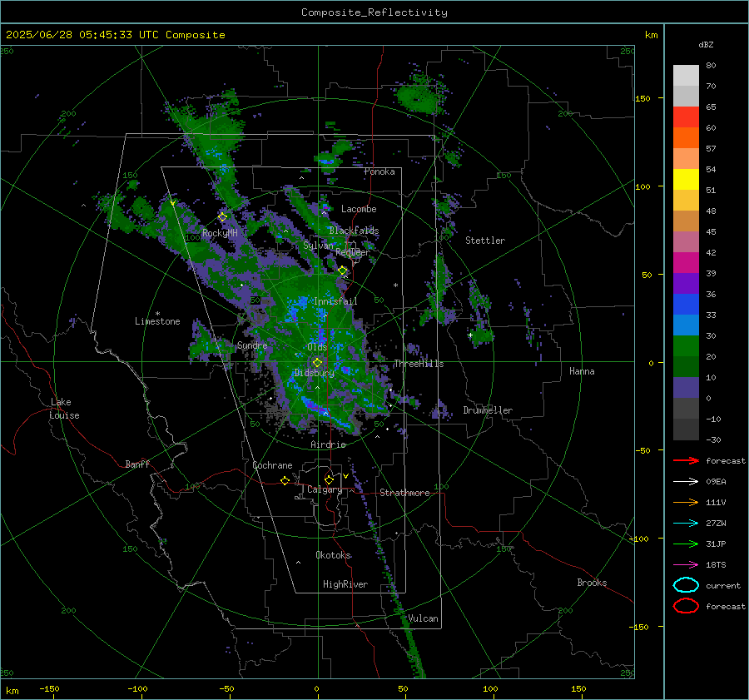The width and height of the screenshot is (749, 700).
Task: Click the Sylvan label on map
Action: coord(318,246)
